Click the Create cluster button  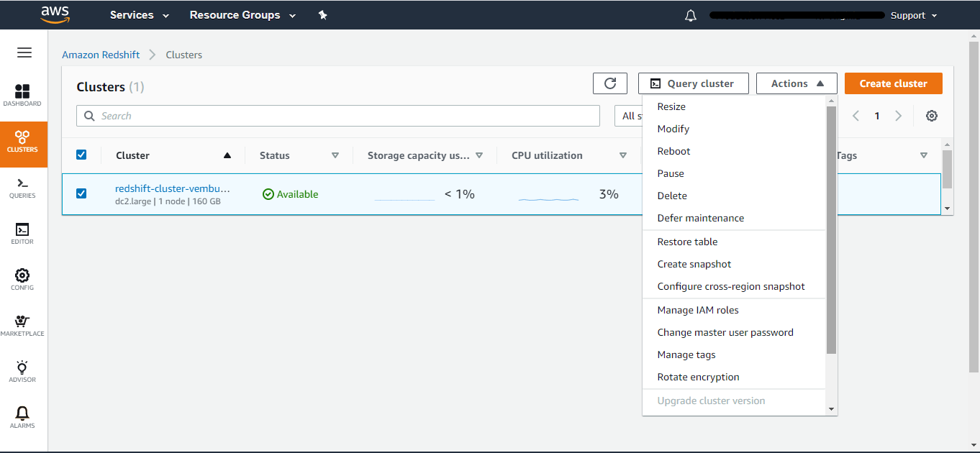click(x=894, y=83)
